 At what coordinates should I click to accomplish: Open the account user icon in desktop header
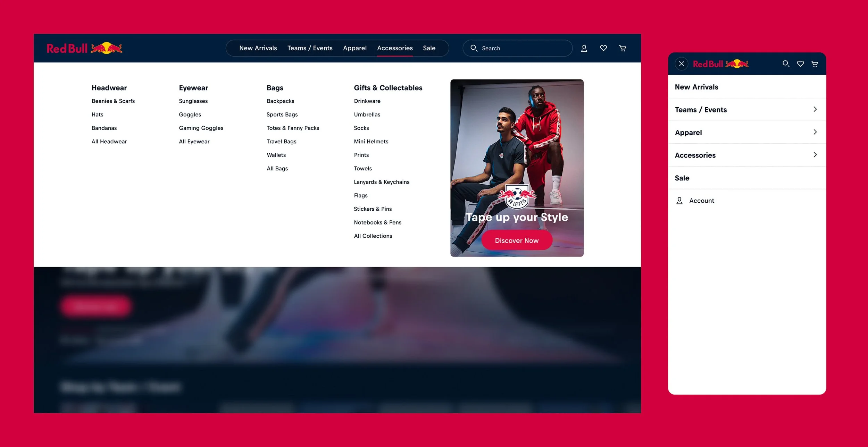[584, 48]
